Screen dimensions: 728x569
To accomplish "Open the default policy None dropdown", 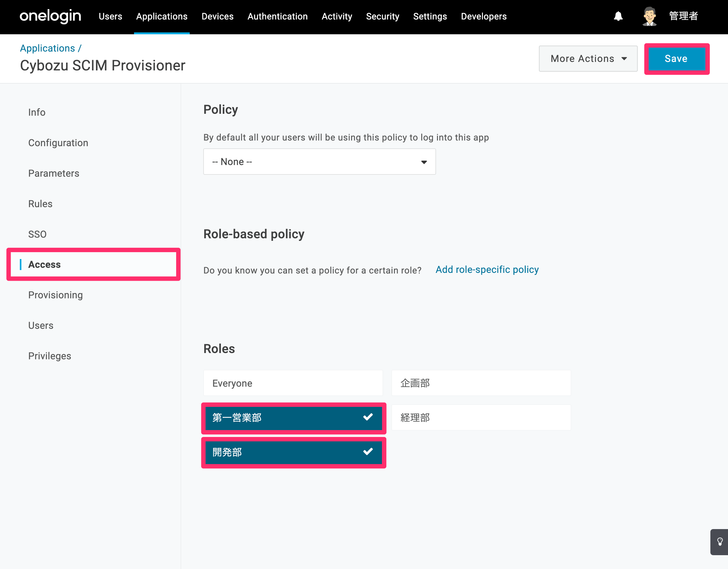I will click(319, 162).
